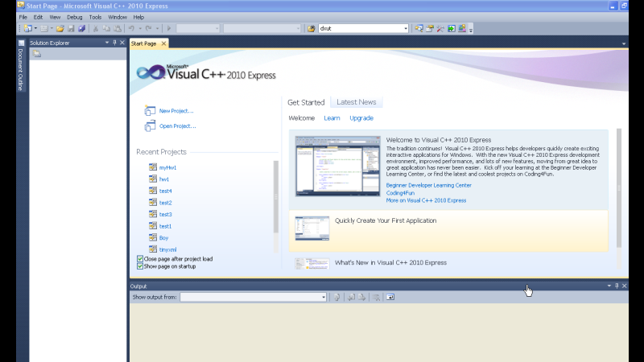
Task: Toggle Close page after project load
Action: [x=140, y=259]
